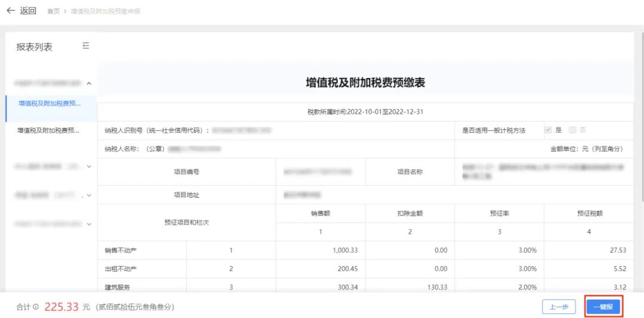Click the 税款所属时间 date range text
Image resolution: width=644 pixels, height=318 pixels.
coord(365,112)
